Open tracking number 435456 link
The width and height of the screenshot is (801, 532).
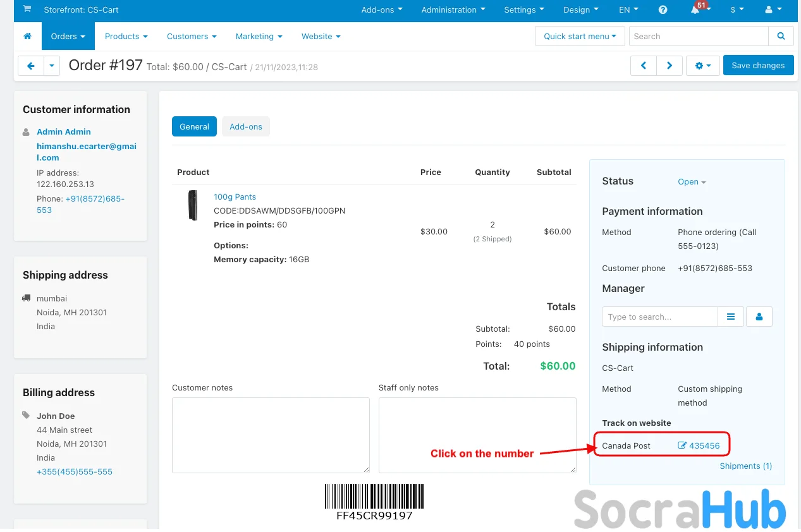pyautogui.click(x=704, y=445)
